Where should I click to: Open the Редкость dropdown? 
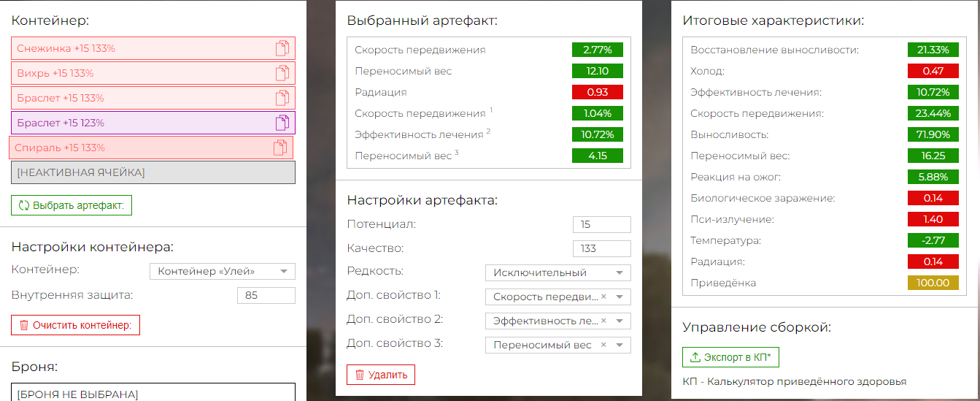tap(558, 273)
